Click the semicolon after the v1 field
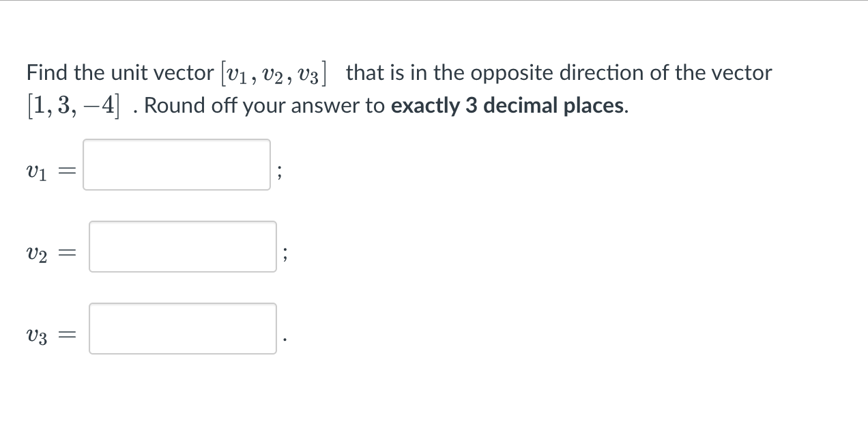The image size is (868, 444). click(x=279, y=172)
